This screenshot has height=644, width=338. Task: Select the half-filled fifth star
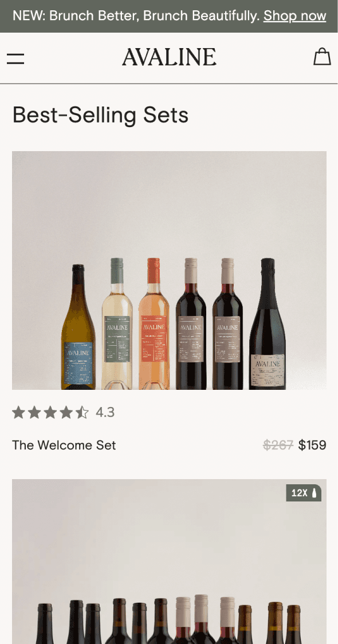click(82, 412)
